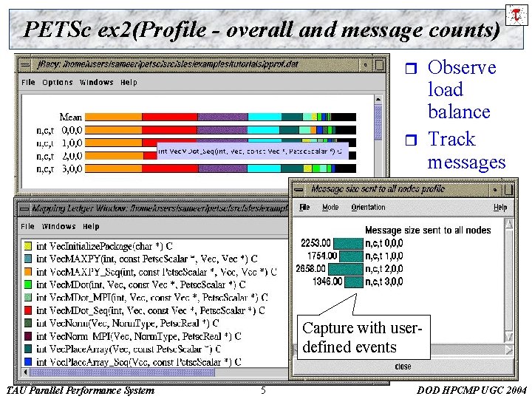Open Help menu in Message size window
Screen dimensions: 532x399
click(x=500, y=207)
